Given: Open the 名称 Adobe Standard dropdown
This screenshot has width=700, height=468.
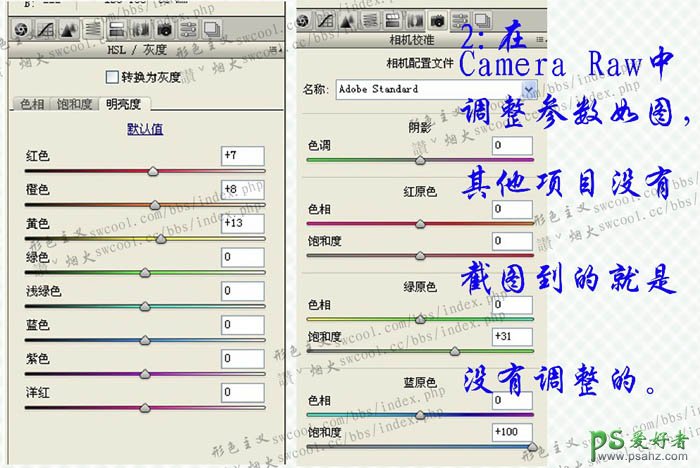Looking at the screenshot, I should (529, 89).
